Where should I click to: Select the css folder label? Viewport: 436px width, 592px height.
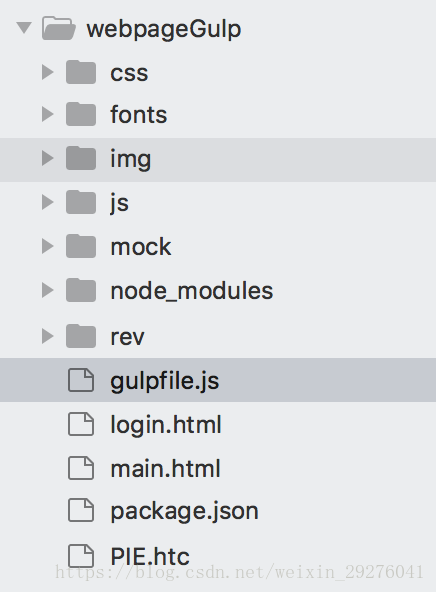(129, 74)
